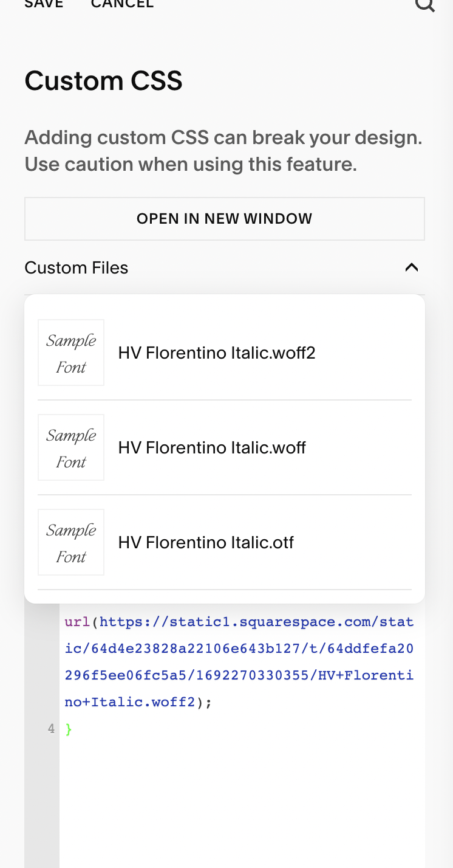Click the otf Sample Font thumbnail
Image resolution: width=453 pixels, height=868 pixels.
pos(71,542)
